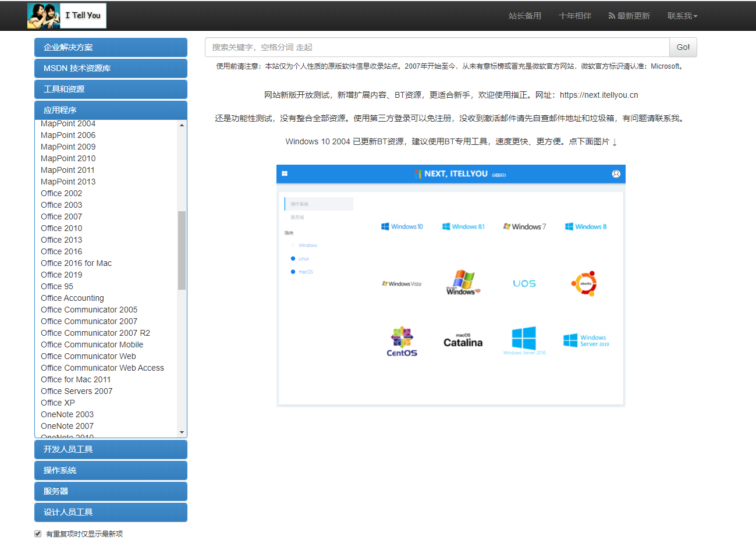
Task: Open the 联系我 dropdown menu
Action: point(682,16)
